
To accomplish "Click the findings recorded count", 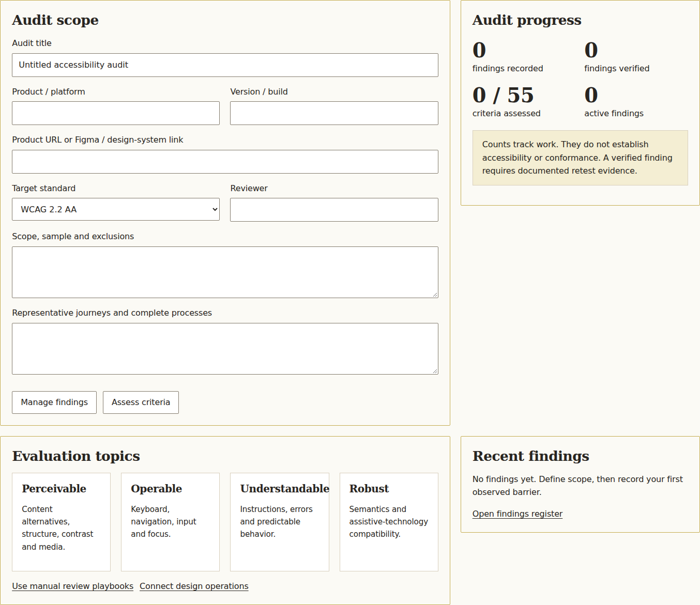I will coord(479,50).
